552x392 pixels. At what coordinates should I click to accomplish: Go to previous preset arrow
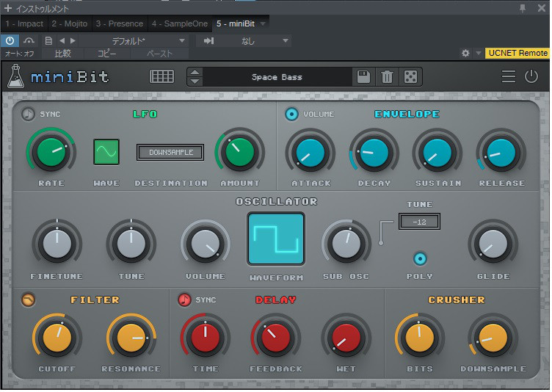62,41
